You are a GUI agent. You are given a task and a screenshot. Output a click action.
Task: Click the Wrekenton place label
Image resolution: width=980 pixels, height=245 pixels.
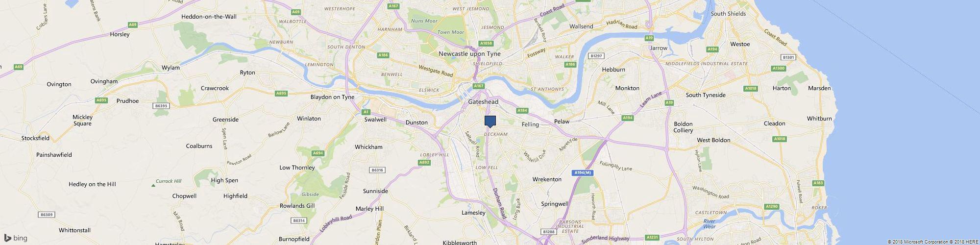(x=547, y=179)
